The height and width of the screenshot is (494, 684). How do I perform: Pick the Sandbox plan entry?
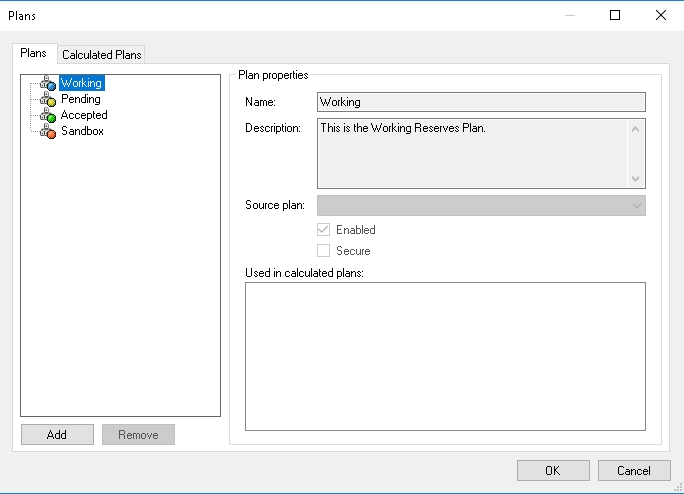pyautogui.click(x=82, y=131)
